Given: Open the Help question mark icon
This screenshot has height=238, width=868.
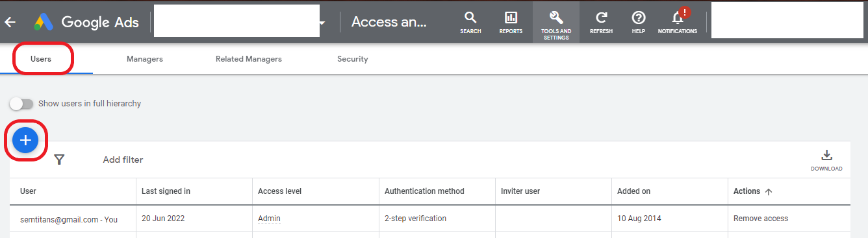Looking at the screenshot, I should click(639, 18).
